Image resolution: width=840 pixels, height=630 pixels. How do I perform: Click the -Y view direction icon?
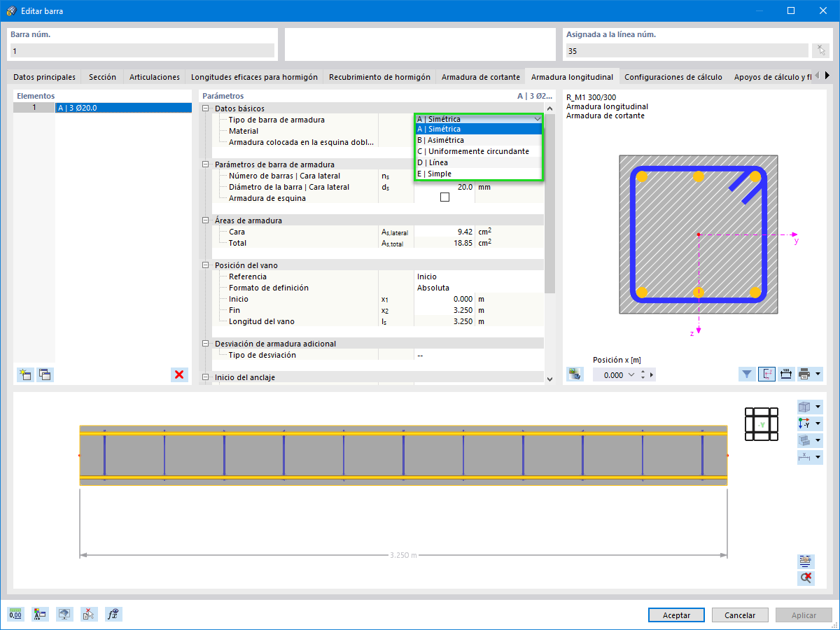[804, 424]
